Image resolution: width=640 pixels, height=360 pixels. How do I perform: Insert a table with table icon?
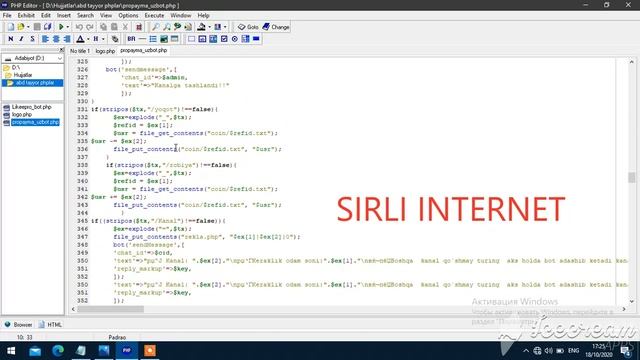click(x=174, y=39)
